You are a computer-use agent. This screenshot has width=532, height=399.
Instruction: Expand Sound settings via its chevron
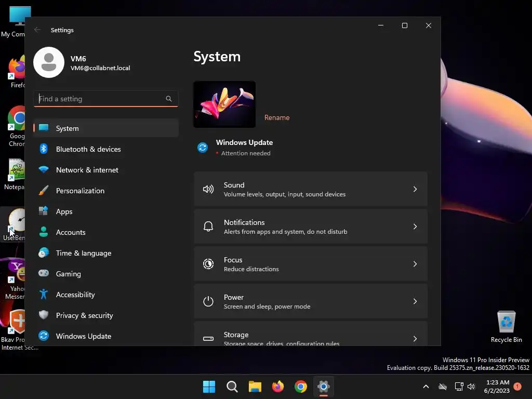pos(415,189)
